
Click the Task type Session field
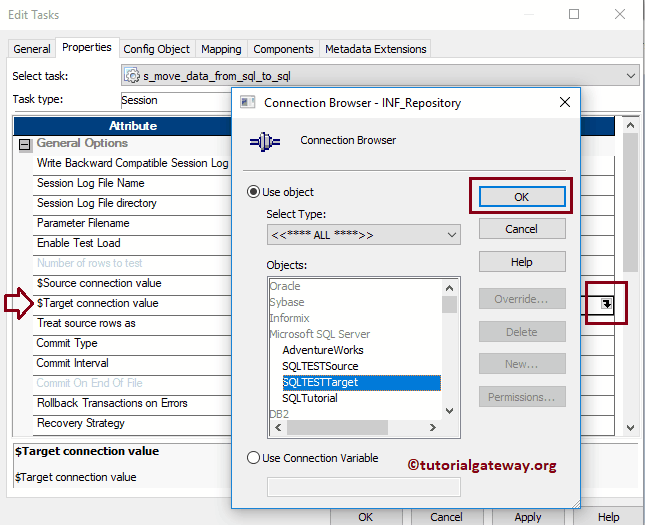(x=176, y=100)
